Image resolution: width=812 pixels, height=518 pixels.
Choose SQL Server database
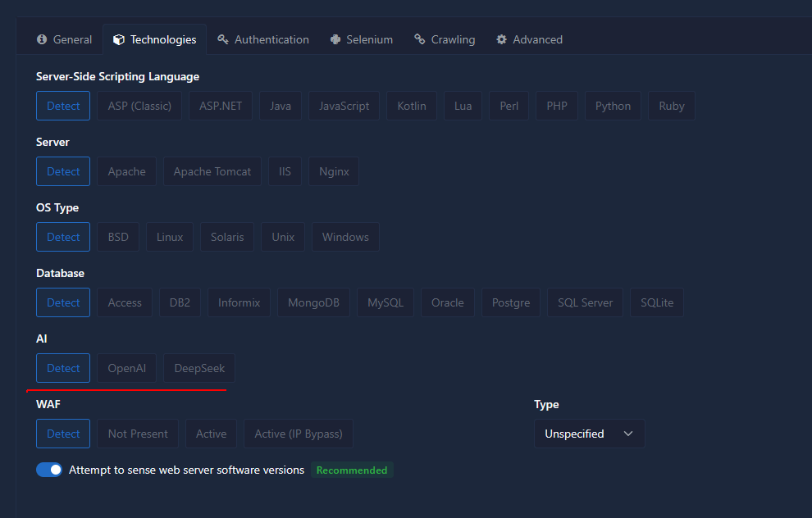585,302
